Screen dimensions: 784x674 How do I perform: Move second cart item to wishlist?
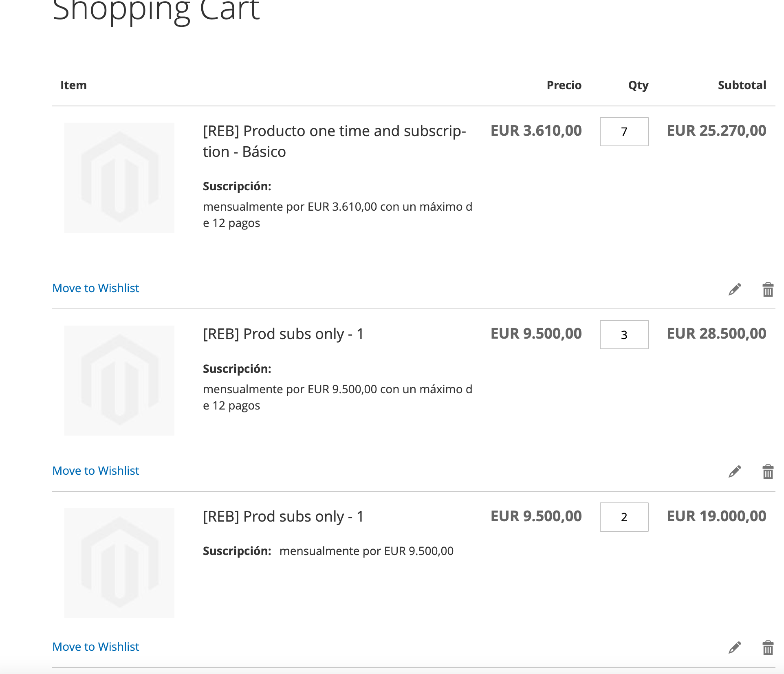coord(96,471)
